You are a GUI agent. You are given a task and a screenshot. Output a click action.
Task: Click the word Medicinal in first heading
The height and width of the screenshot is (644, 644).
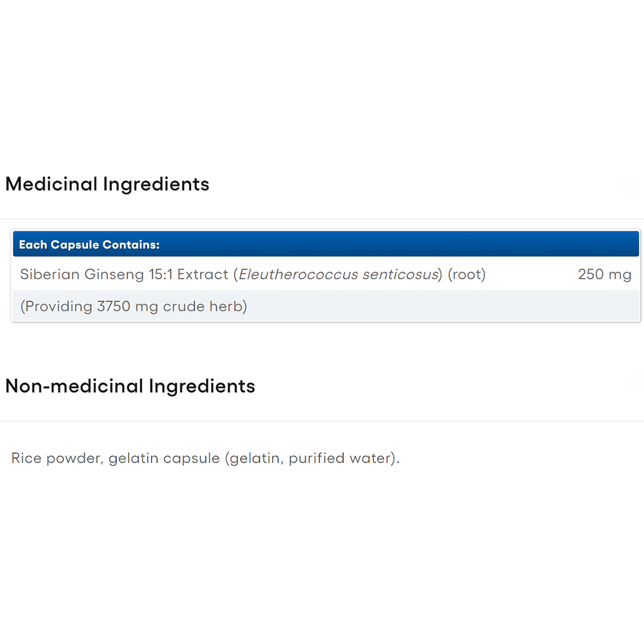51,184
